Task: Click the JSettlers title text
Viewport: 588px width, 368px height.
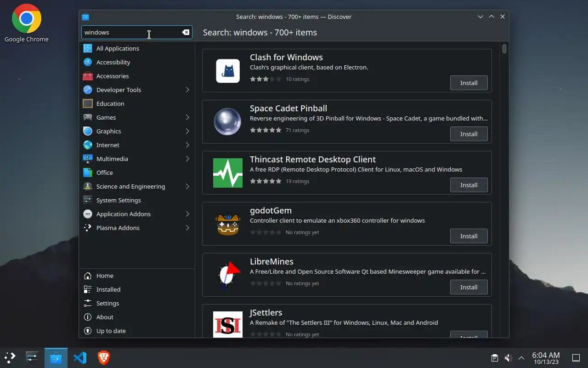Action: 266,312
